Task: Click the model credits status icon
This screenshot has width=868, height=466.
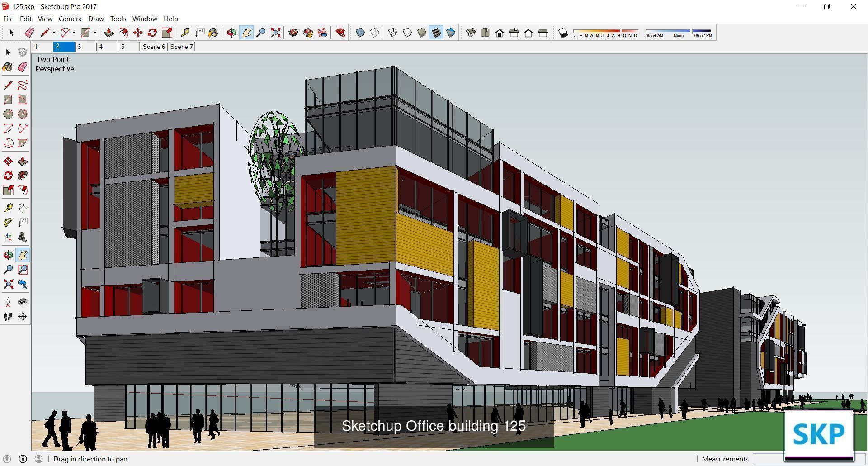Action: (23, 459)
